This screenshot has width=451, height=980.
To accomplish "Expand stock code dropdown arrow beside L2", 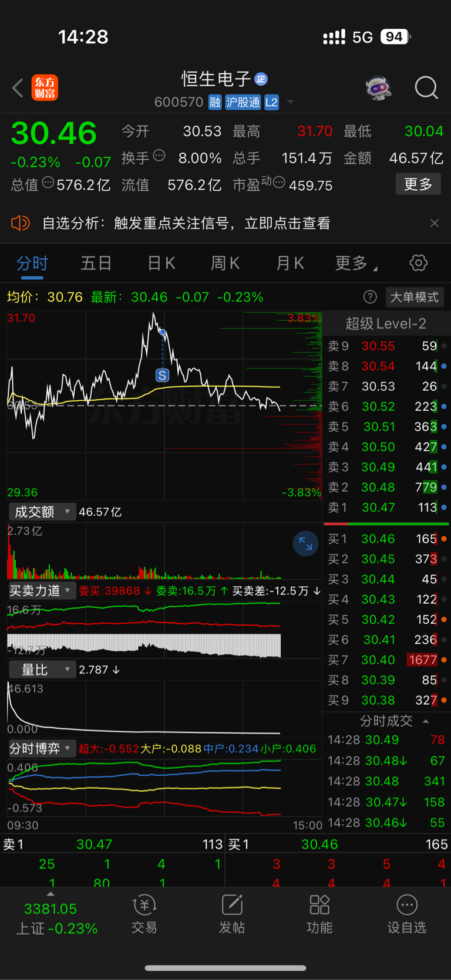I will click(290, 103).
